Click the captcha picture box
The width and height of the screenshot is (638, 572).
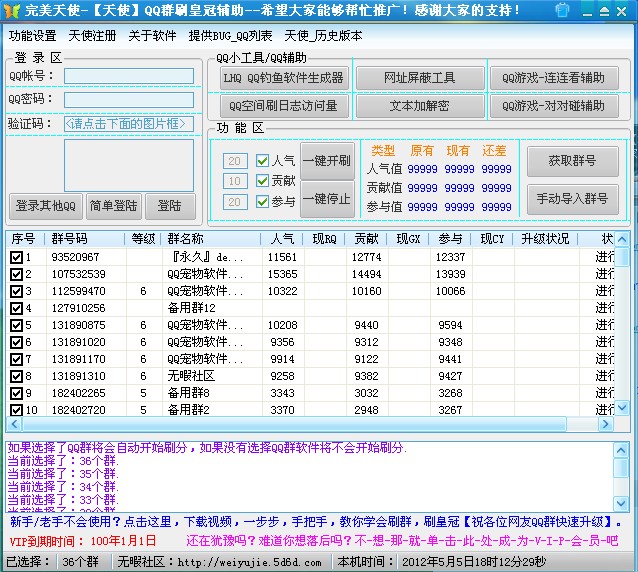coord(129,165)
